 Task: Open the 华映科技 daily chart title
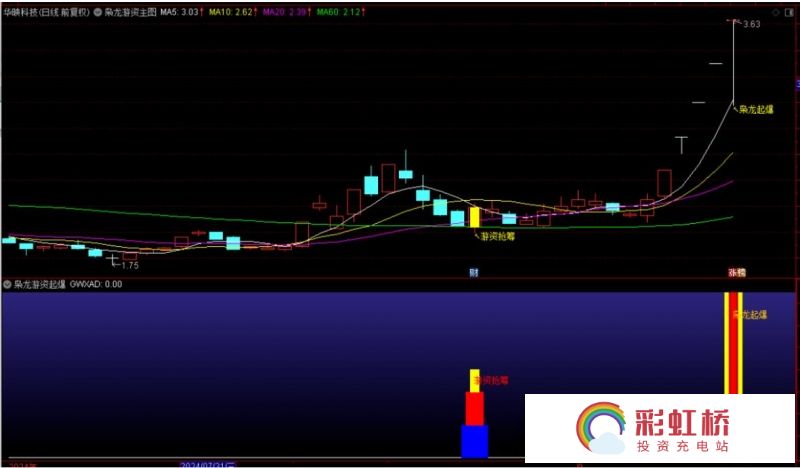(46, 11)
